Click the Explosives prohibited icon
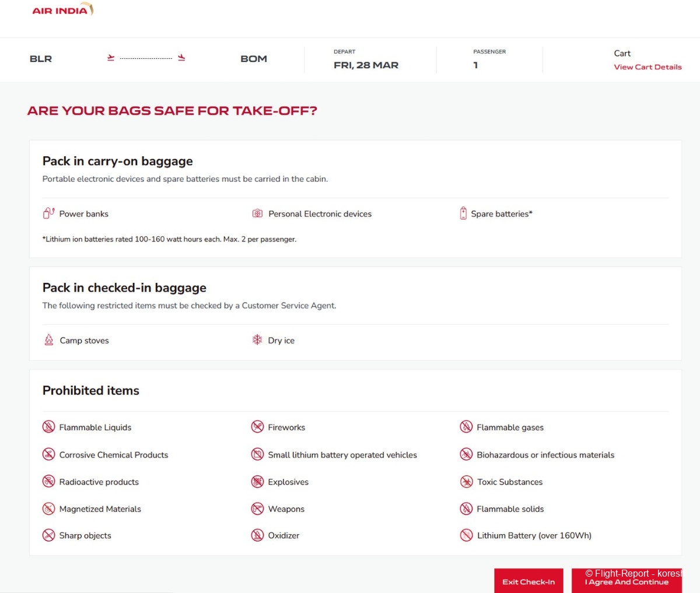This screenshot has height=593, width=700. click(257, 482)
